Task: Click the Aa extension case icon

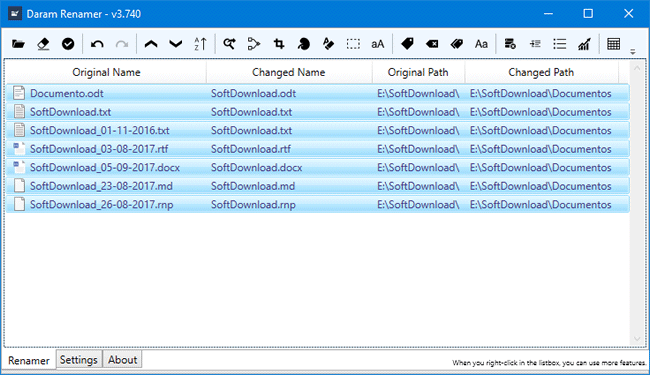Action: coord(481,44)
